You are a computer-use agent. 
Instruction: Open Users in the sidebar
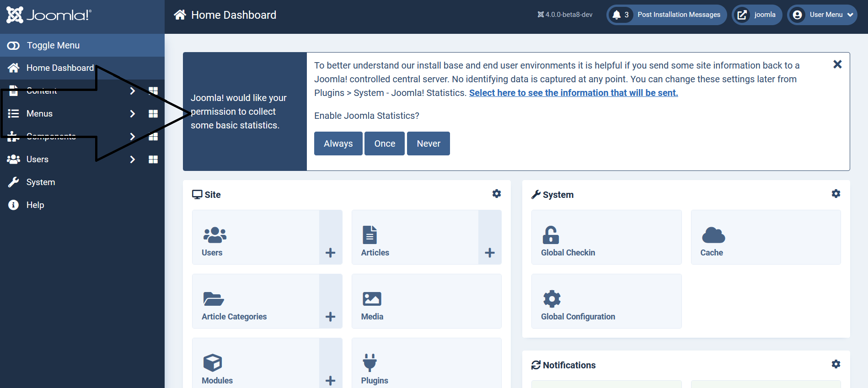tap(38, 159)
